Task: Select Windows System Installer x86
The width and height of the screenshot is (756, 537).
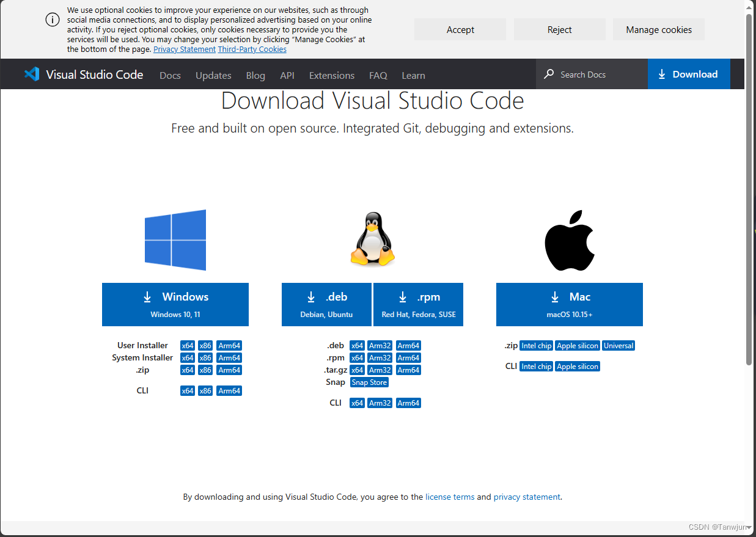Action: click(205, 358)
